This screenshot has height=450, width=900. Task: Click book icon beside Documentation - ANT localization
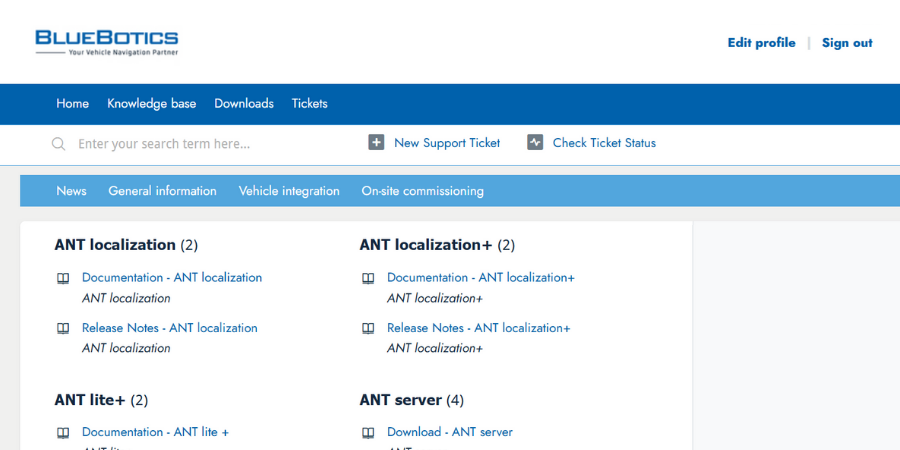pos(63,278)
